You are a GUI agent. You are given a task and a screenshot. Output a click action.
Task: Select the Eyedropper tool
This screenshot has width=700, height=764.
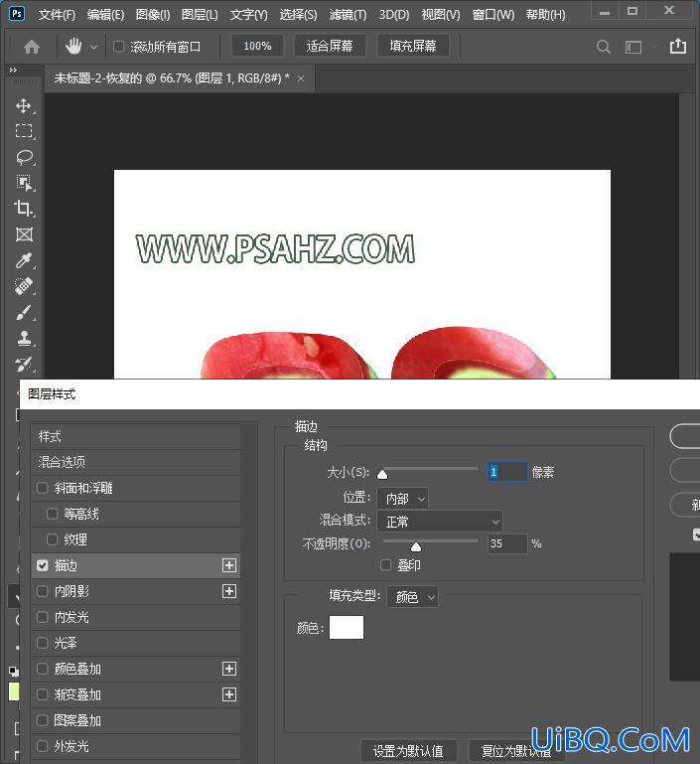click(x=24, y=260)
